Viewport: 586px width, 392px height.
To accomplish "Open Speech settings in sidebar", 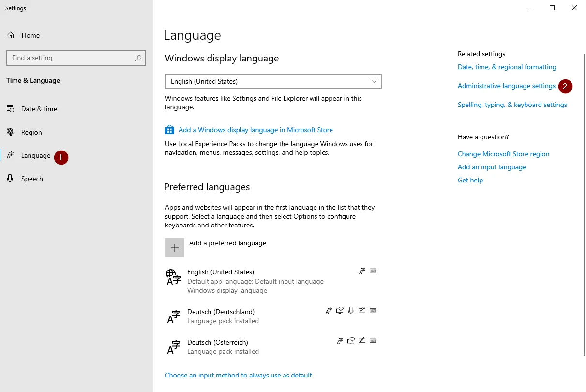I will [x=32, y=179].
